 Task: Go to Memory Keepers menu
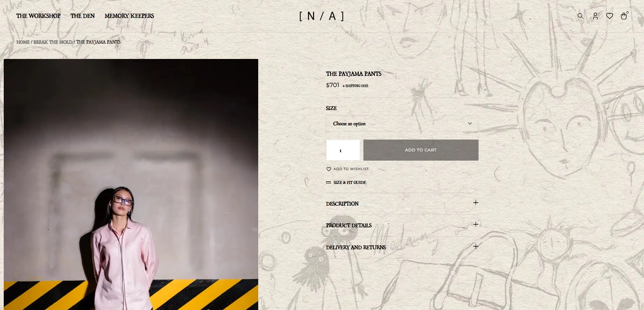click(x=129, y=16)
